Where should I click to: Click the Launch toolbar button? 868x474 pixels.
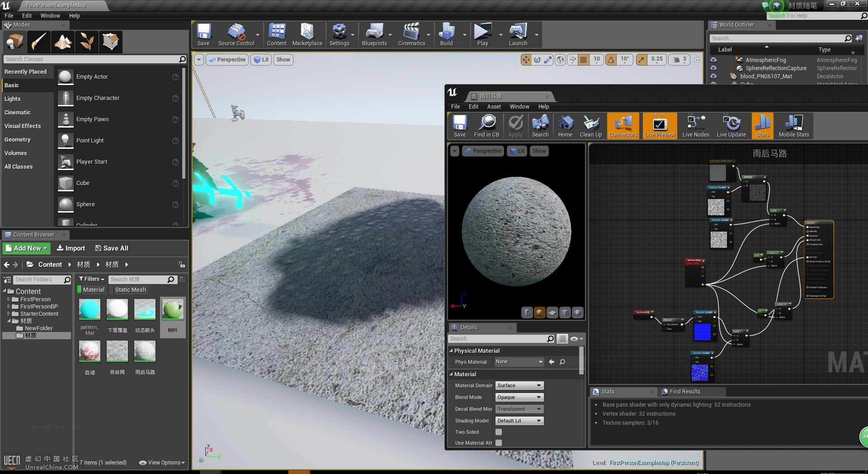[x=518, y=35]
